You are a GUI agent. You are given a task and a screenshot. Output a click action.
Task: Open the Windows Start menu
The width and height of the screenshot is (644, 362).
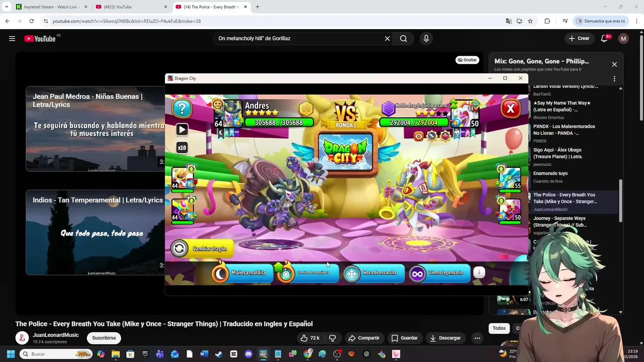(11, 354)
